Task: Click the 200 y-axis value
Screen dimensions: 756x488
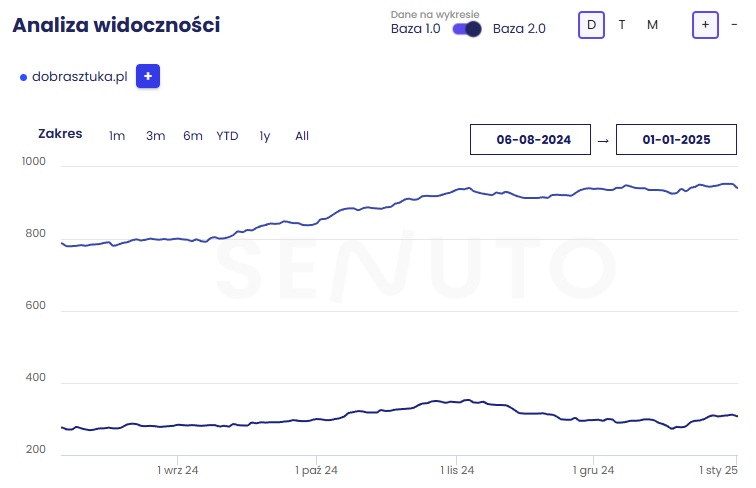Action: [35, 449]
